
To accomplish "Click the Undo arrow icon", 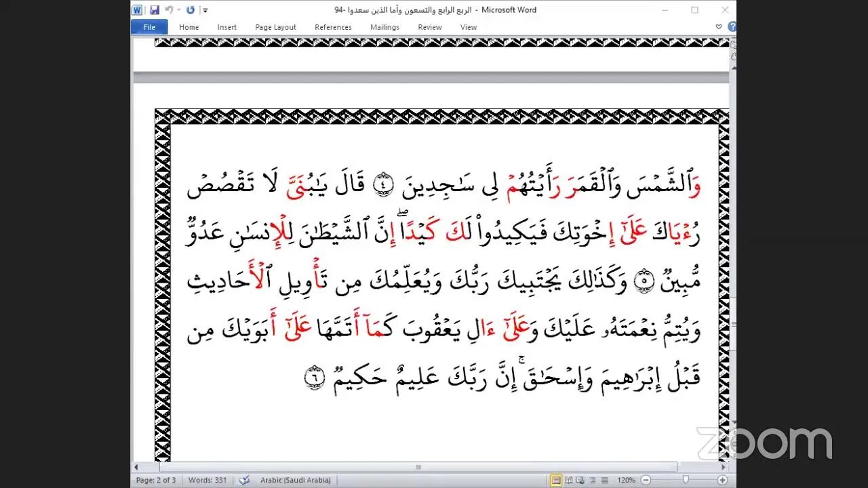I will pos(168,10).
